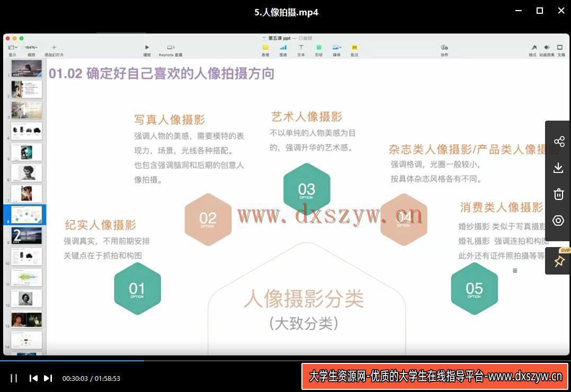This screenshot has height=392, width=571.
Task: Start Keynote Live (Keynote 直播)
Action: (171, 50)
